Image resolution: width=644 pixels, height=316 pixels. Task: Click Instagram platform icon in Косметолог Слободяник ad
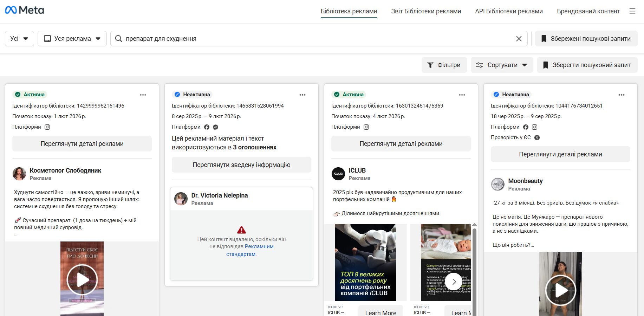[47, 127]
